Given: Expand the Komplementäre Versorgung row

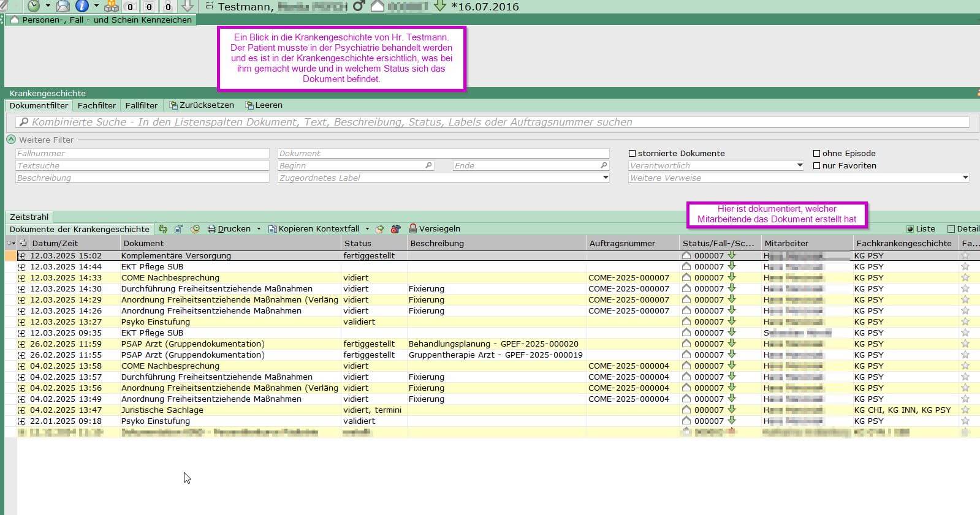Looking at the screenshot, I should tap(22, 255).
